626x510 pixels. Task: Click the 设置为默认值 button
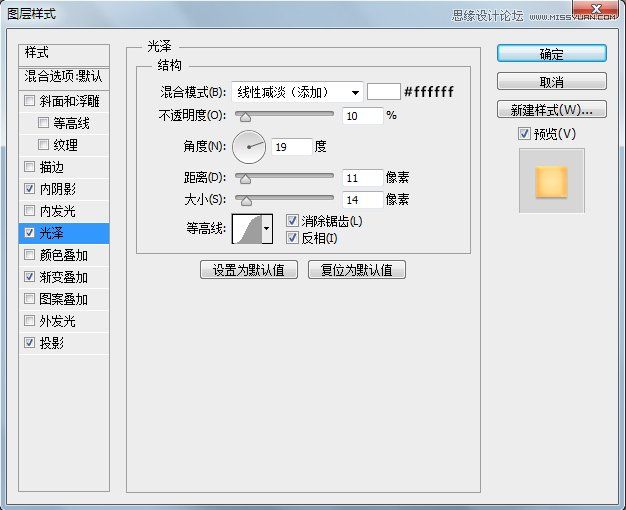pyautogui.click(x=249, y=270)
